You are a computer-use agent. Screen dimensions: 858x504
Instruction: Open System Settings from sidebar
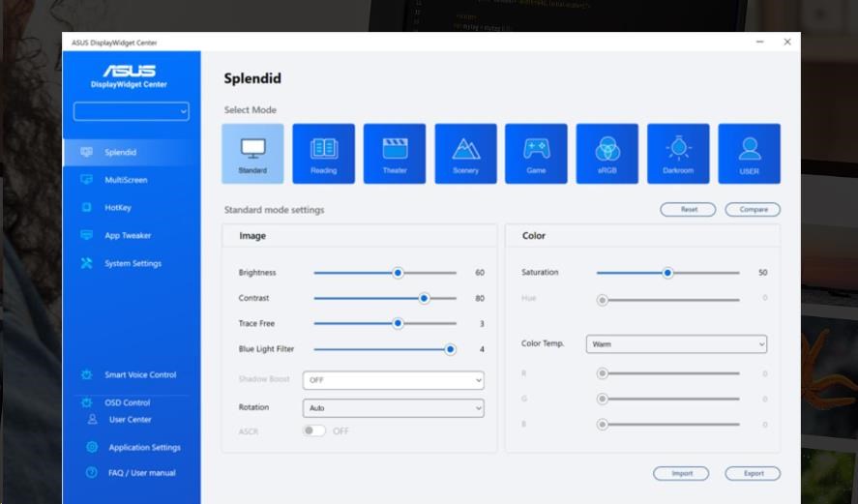pyautogui.click(x=133, y=263)
